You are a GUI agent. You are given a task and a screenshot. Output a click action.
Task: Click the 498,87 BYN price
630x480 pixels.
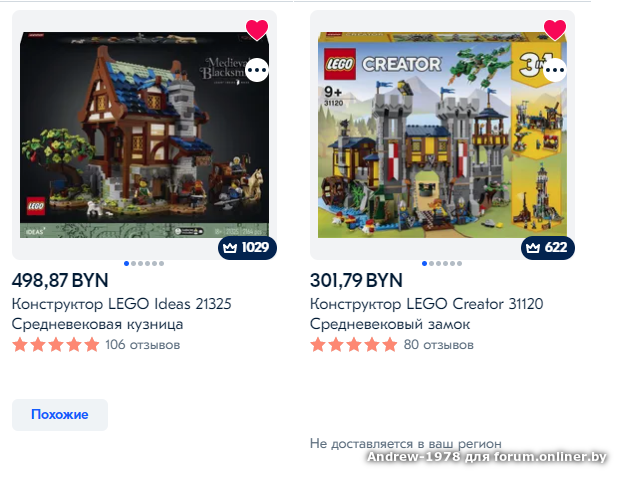[60, 280]
